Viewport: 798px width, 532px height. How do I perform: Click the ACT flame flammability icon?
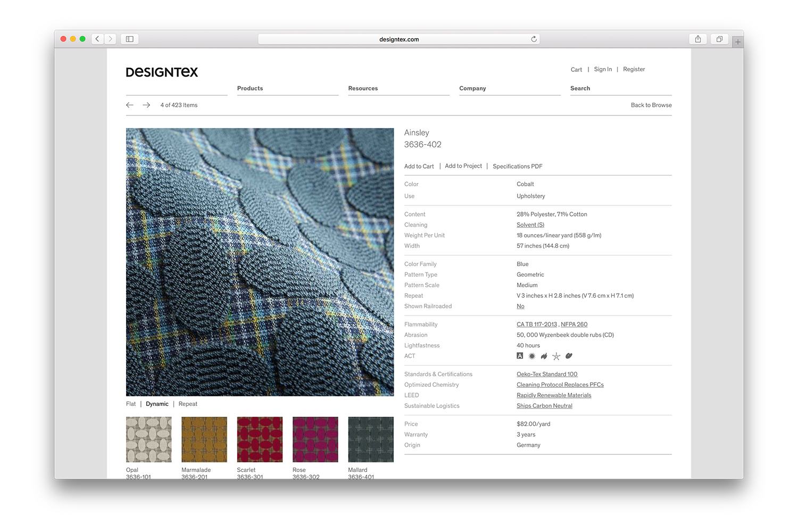pos(544,356)
